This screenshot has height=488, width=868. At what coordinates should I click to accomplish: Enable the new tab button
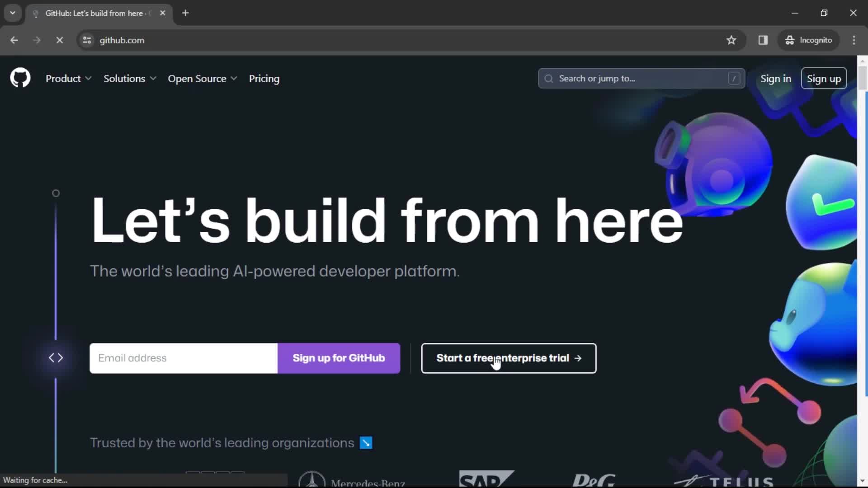pyautogui.click(x=185, y=13)
